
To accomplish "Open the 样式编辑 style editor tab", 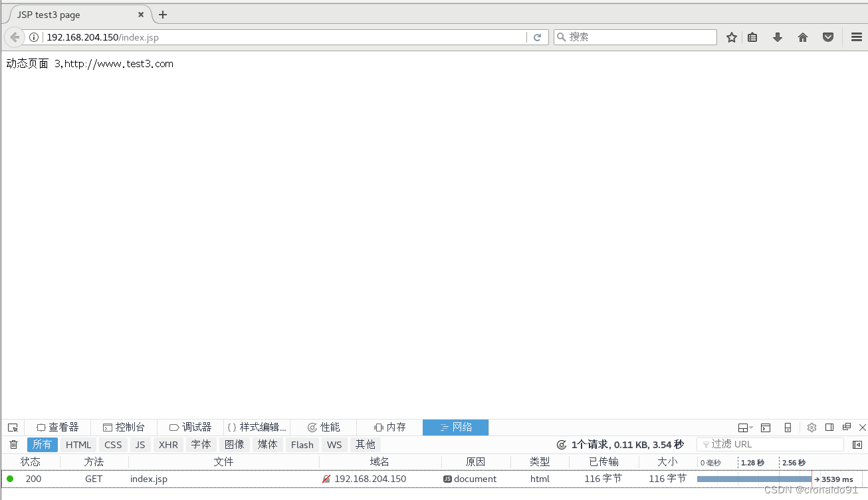I will pyautogui.click(x=257, y=428).
